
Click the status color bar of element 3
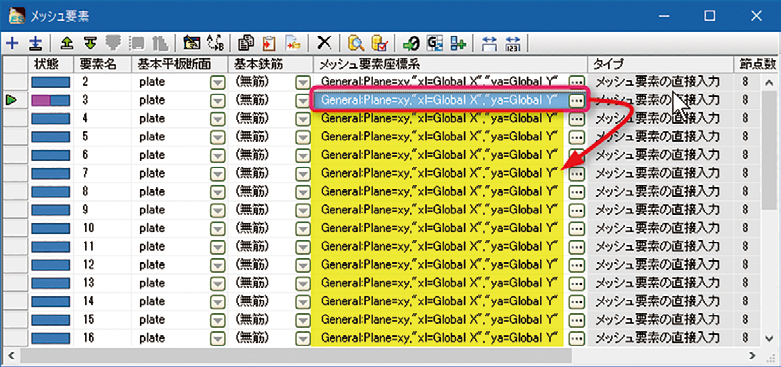[x=50, y=101]
